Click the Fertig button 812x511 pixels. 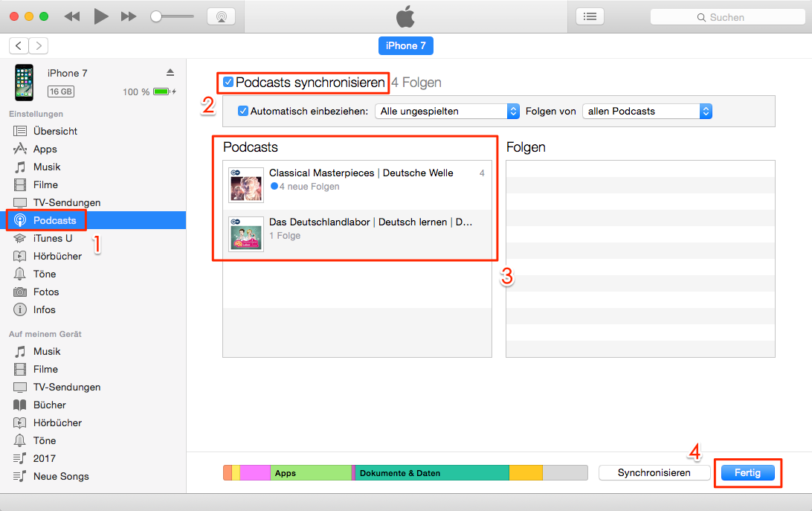(748, 472)
